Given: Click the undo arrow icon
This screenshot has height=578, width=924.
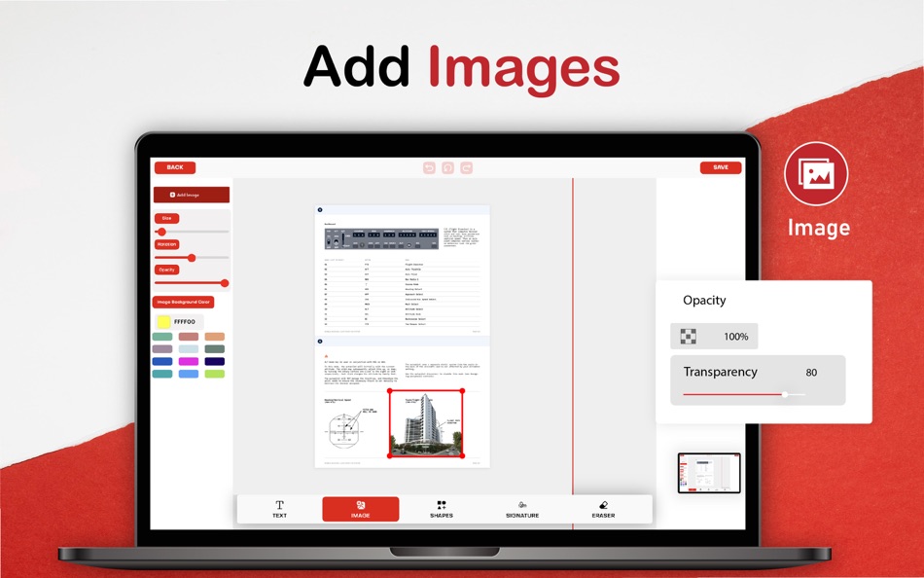Looking at the screenshot, I should pos(429,168).
